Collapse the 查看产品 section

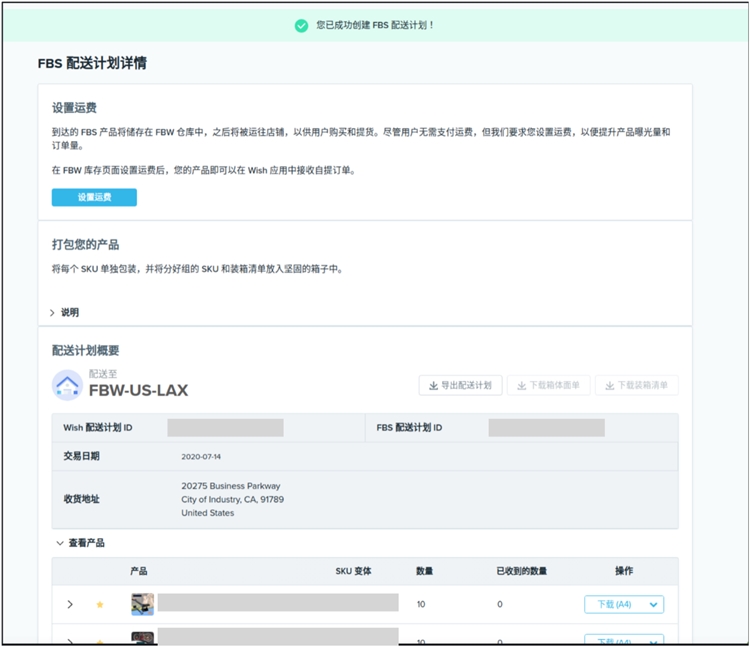click(80, 543)
